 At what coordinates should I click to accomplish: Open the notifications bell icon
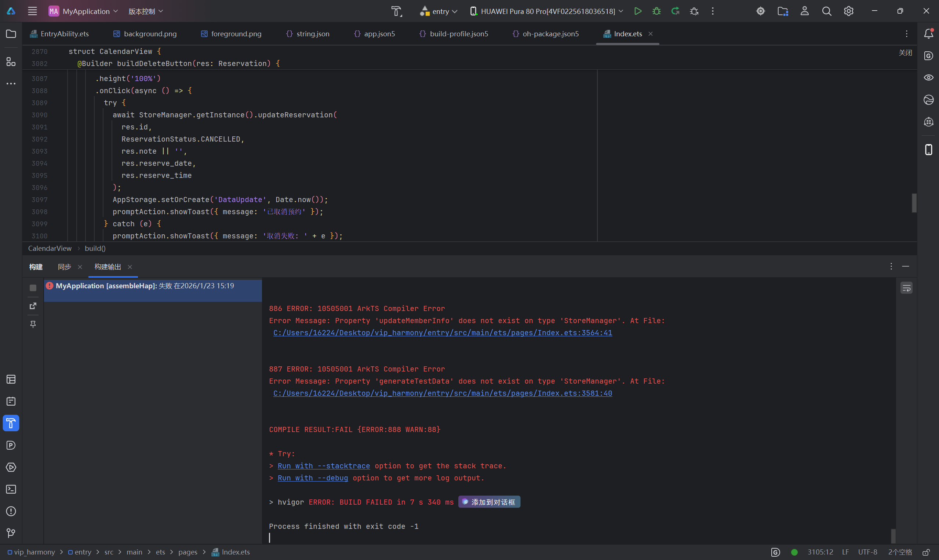928,34
